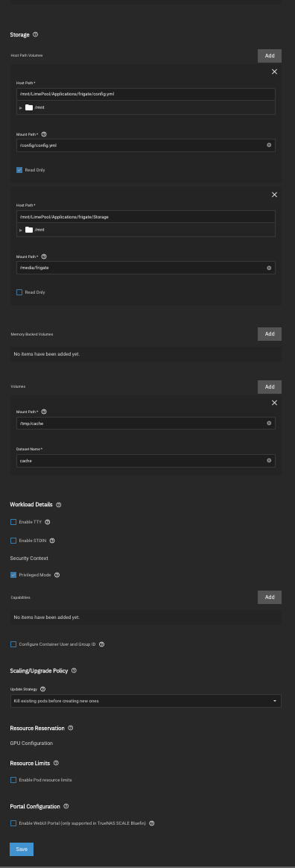Open Update Strategy dropdown
This screenshot has width=295, height=868.
tap(145, 701)
